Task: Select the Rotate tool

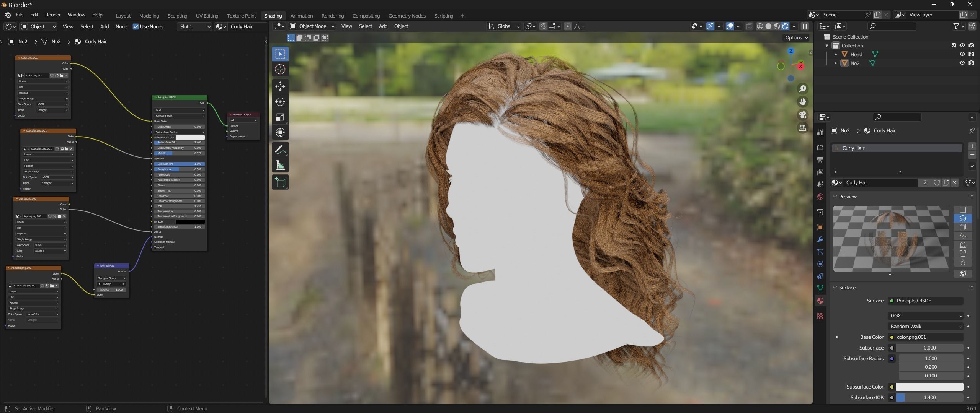Action: pos(280,102)
